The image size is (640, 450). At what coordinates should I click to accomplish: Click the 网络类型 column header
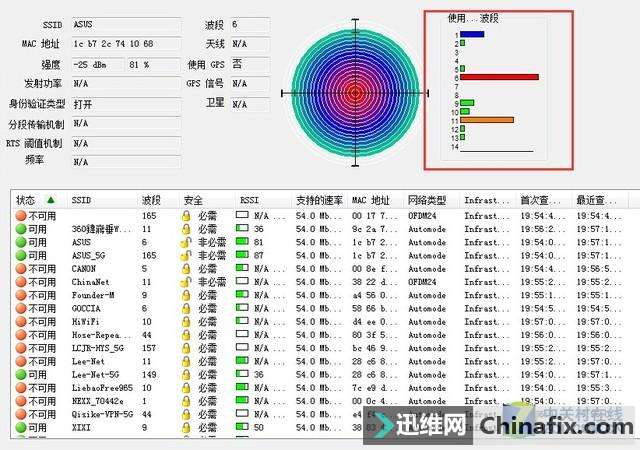pyautogui.click(x=430, y=200)
